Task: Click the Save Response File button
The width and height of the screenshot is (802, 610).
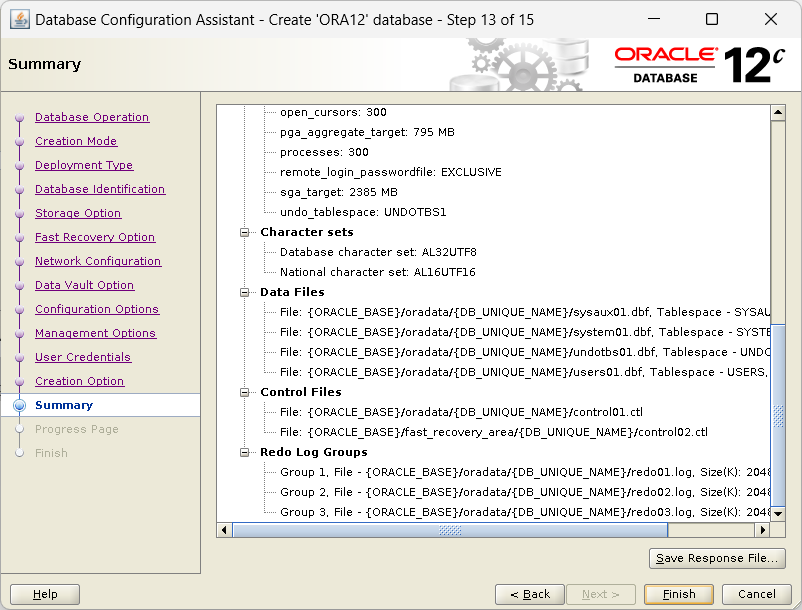Action: [717, 558]
